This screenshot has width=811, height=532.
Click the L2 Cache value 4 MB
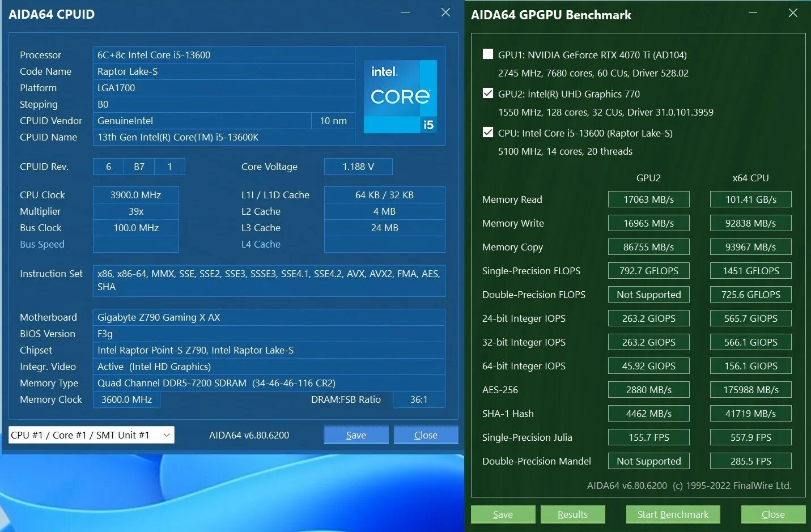384,211
